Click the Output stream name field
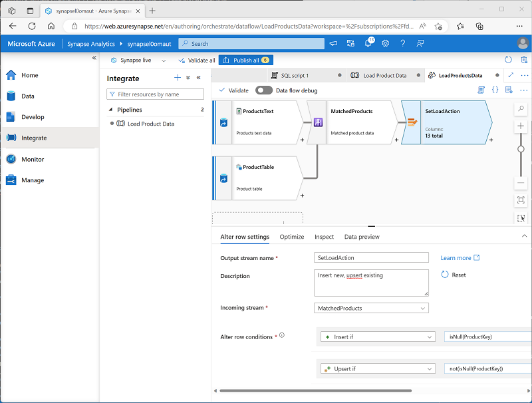532x403 pixels. coord(371,257)
